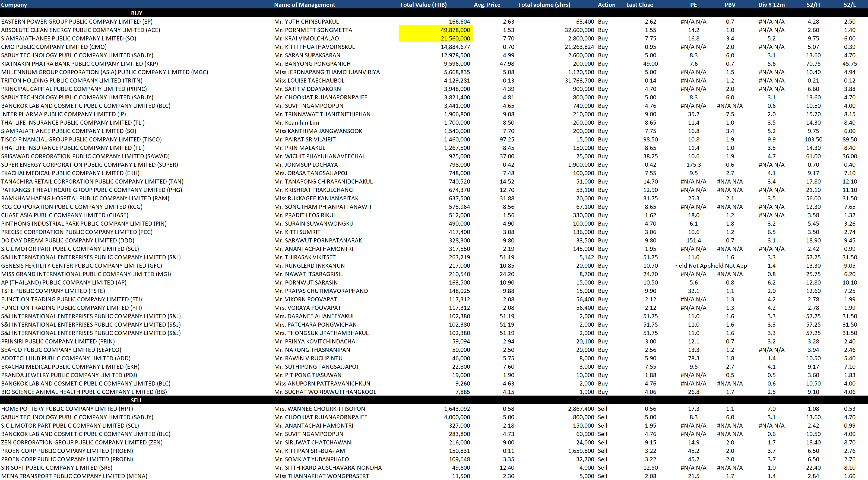868x480 pixels.
Task: Select the Total volume (shrs) header
Action: [x=544, y=5]
